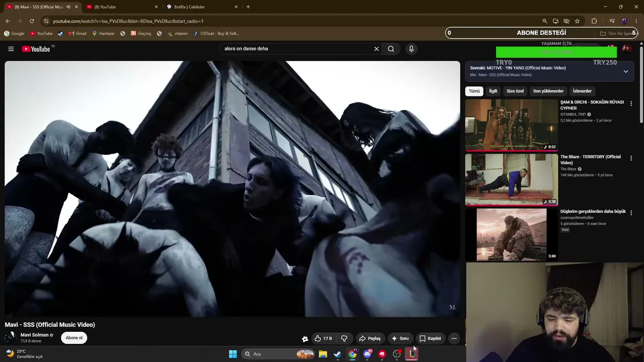Open the crossed-eye icon in address bar
The height and width of the screenshot is (362, 644).
click(567, 21)
